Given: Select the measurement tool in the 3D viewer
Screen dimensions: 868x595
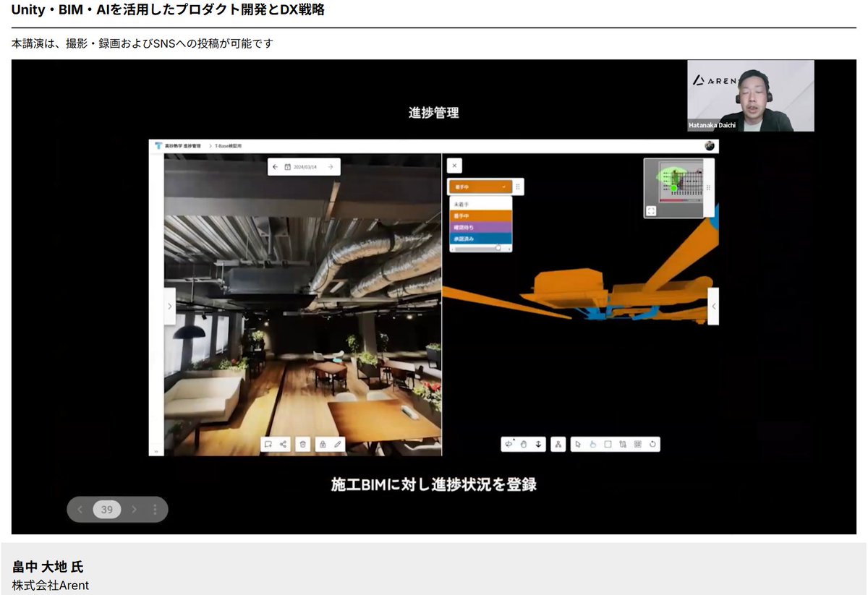Looking at the screenshot, I should 623,444.
